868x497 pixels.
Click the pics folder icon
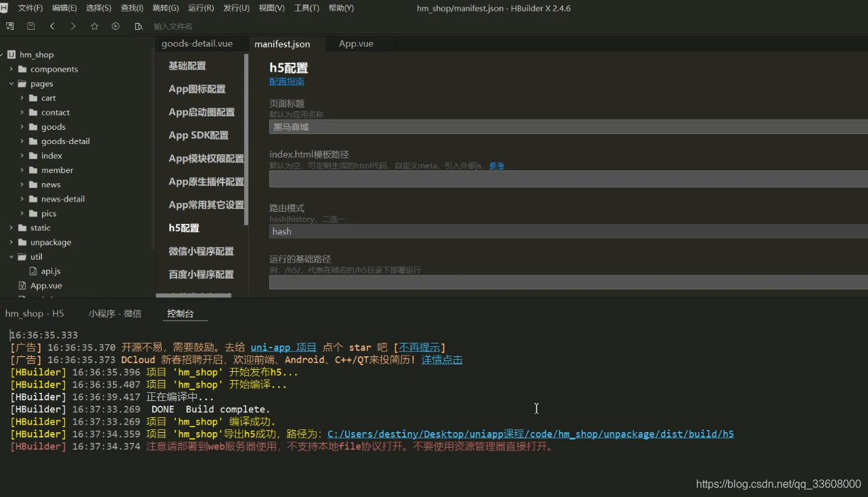[x=33, y=214]
